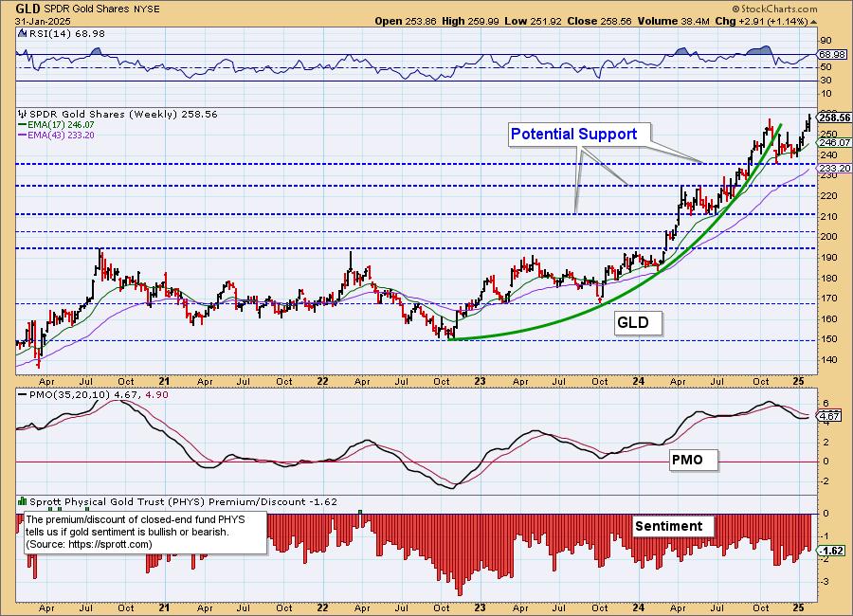The image size is (853, 616).
Task: Click the StockCharts.com watermark link
Action: coord(774,9)
